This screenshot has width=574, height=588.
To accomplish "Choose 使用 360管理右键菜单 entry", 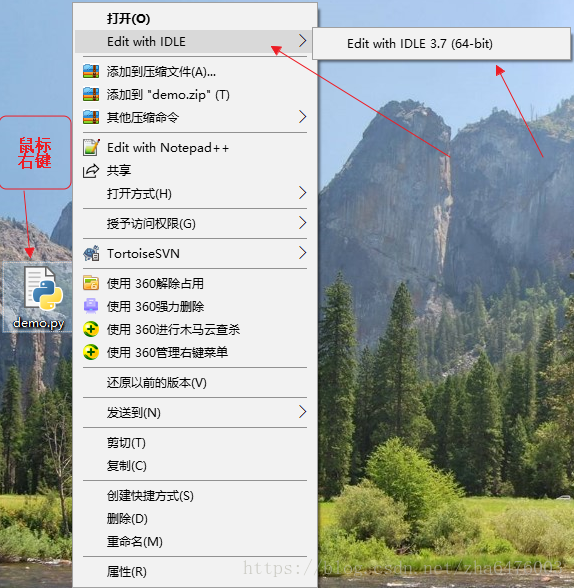I will pyautogui.click(x=195, y=352).
